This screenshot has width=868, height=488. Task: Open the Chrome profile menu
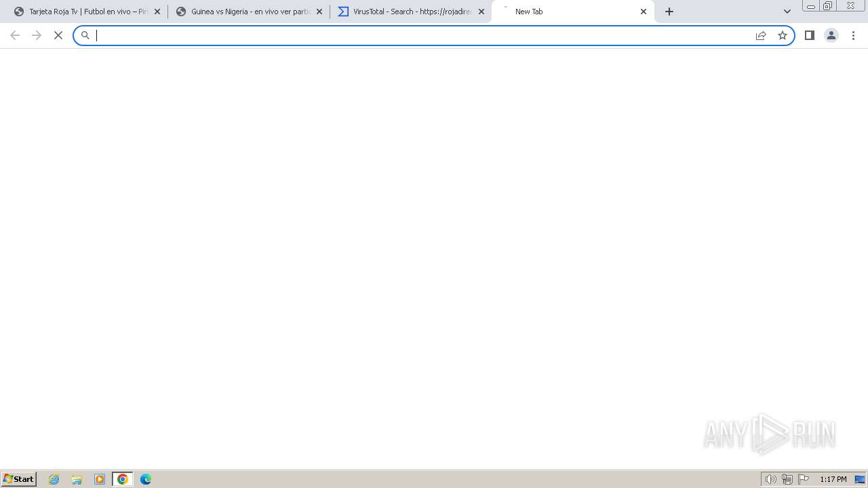831,35
